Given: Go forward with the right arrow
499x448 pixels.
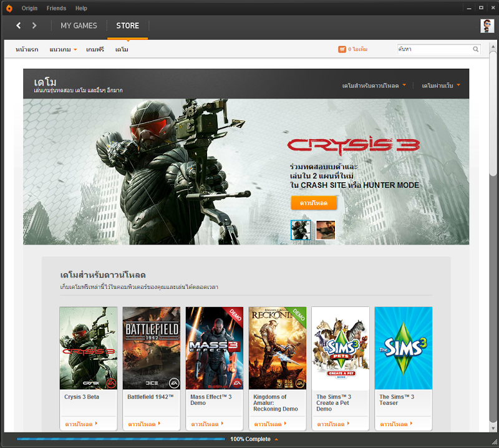Looking at the screenshot, I should click(34, 26).
